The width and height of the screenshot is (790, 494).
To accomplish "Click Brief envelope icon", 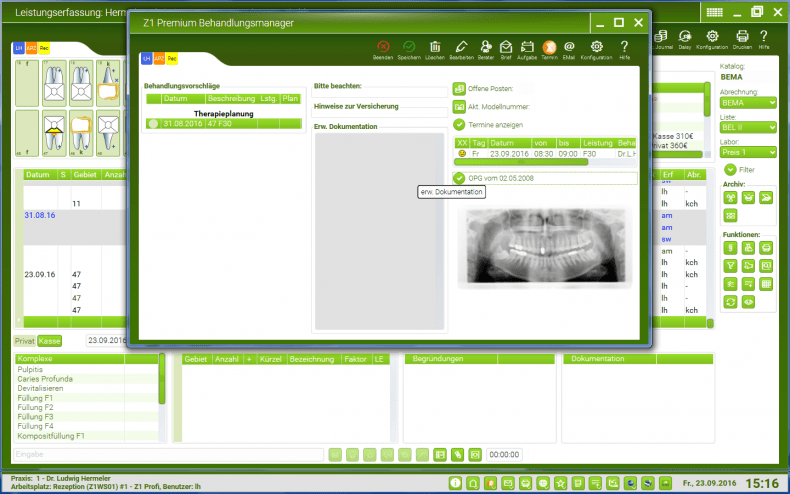I will coord(506,47).
